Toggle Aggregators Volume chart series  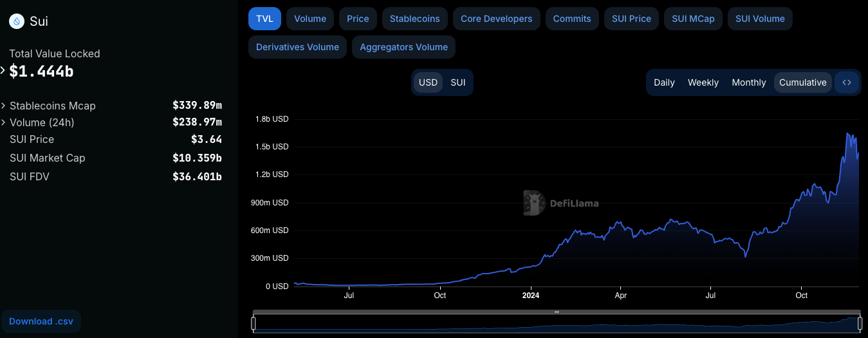[x=403, y=47]
